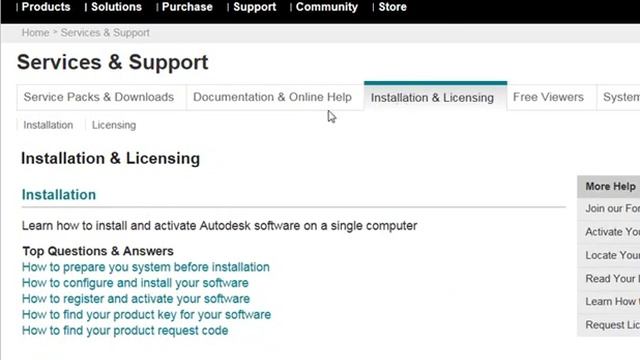Image resolution: width=640 pixels, height=360 pixels.
Task: Open 'How to register and activate your software'
Action: tap(136, 299)
